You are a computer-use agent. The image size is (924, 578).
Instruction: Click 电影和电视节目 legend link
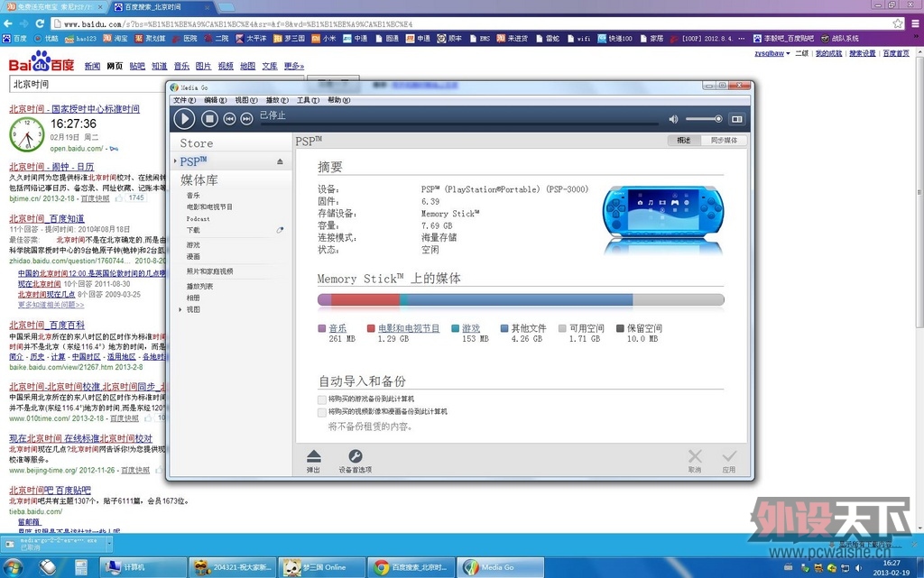pyautogui.click(x=409, y=328)
